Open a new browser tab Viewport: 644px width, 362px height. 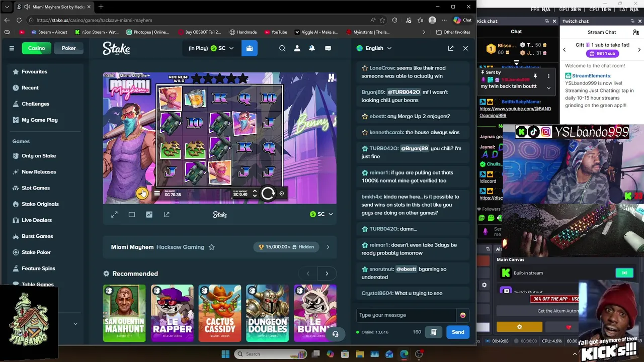coord(101,7)
